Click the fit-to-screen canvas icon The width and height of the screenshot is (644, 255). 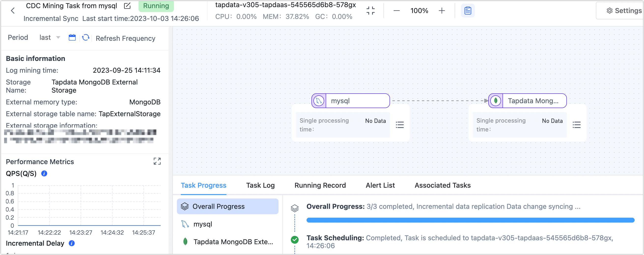[370, 11]
